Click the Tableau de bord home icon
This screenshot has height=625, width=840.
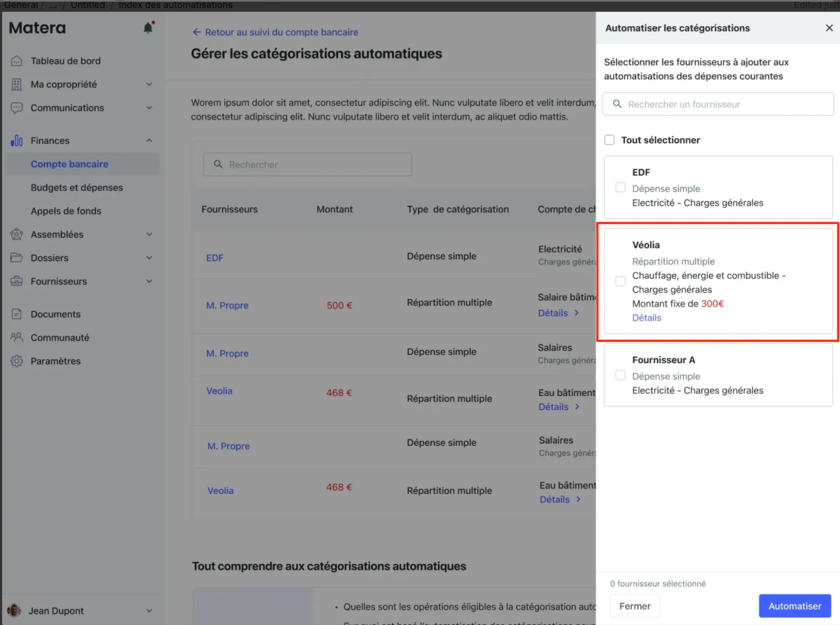[17, 61]
